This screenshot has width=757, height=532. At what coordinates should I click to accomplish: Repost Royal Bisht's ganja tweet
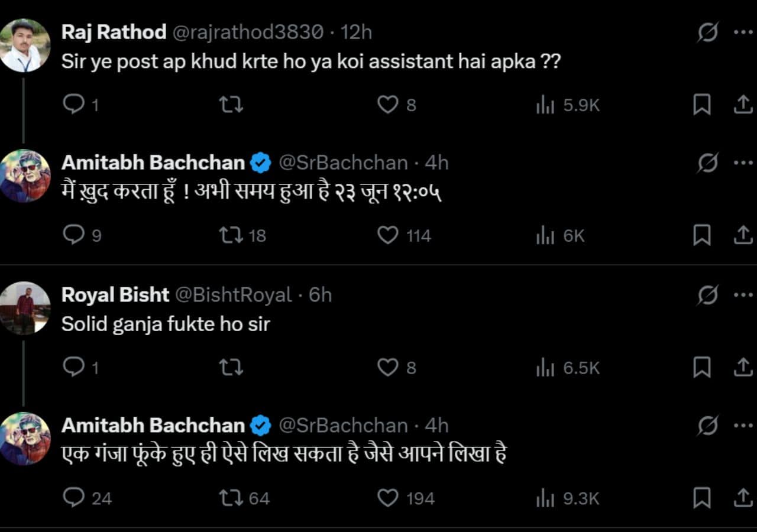pos(231,368)
